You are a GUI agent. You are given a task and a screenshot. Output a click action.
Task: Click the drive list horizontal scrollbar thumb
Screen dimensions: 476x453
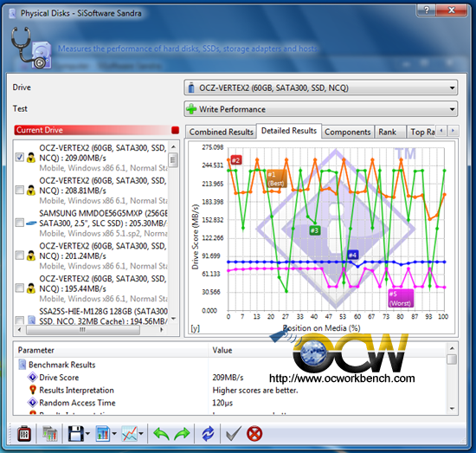[x=83, y=330]
